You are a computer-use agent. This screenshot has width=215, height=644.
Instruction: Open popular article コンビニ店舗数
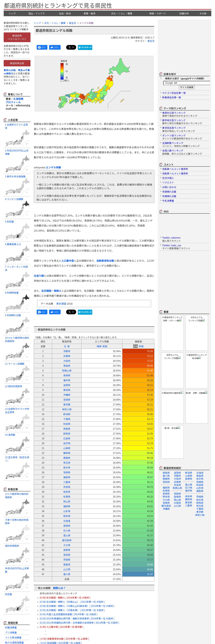[x=14, y=199]
